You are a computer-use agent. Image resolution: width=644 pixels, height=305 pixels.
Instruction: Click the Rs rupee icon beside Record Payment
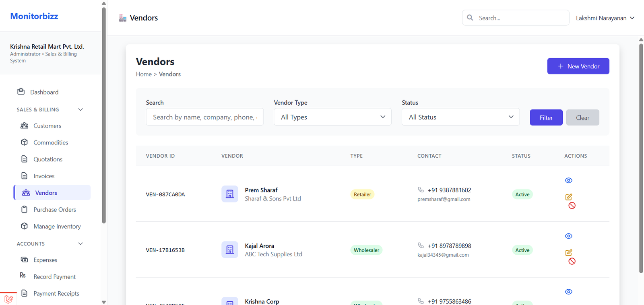[23, 275]
